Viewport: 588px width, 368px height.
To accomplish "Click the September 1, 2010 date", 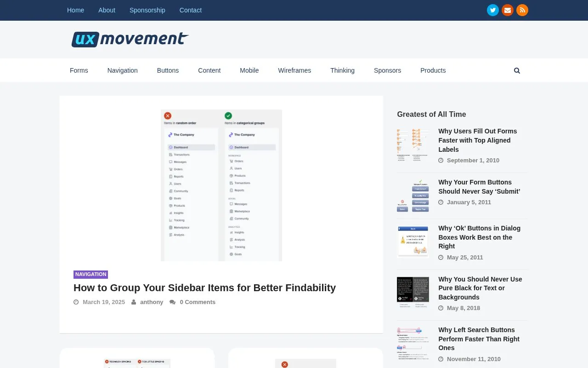I will (473, 161).
